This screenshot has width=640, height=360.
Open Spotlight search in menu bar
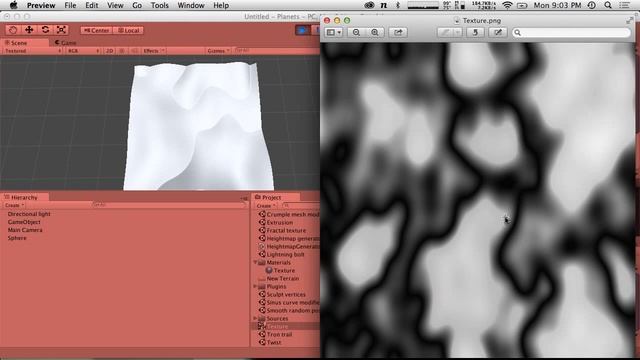(608, 5)
